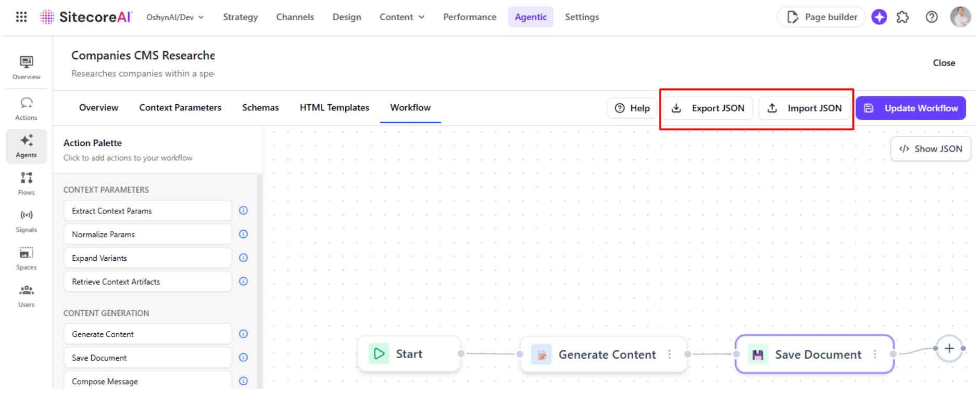Viewport: 980px width, 405px height.
Task: Switch to the Schemas tab
Action: pyautogui.click(x=260, y=108)
